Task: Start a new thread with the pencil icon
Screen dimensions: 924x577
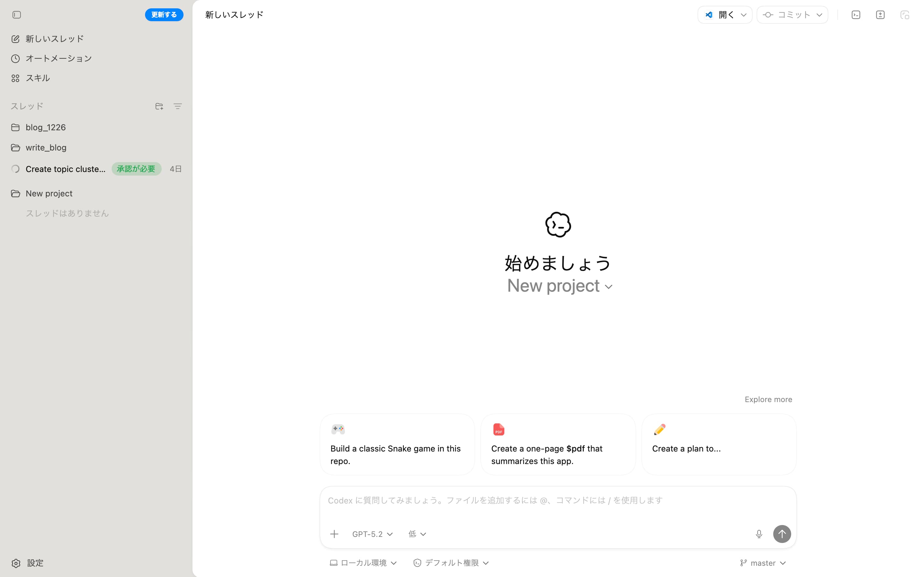Action: point(53,39)
